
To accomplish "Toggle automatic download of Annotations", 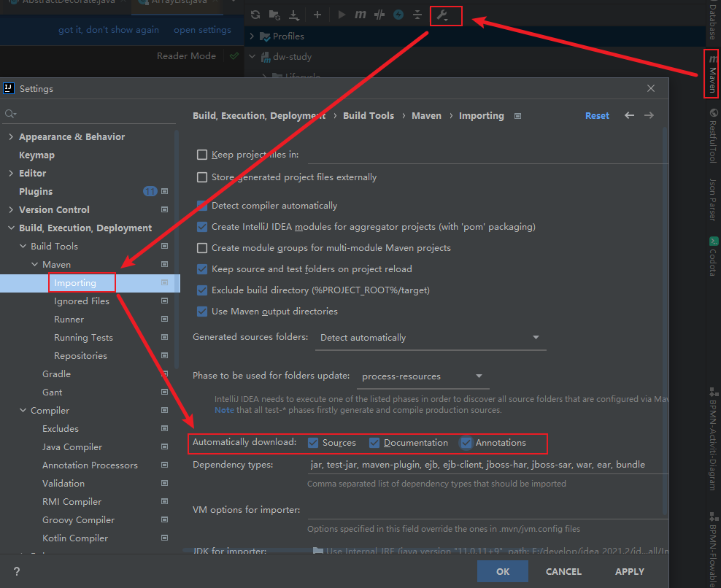I will 466,443.
